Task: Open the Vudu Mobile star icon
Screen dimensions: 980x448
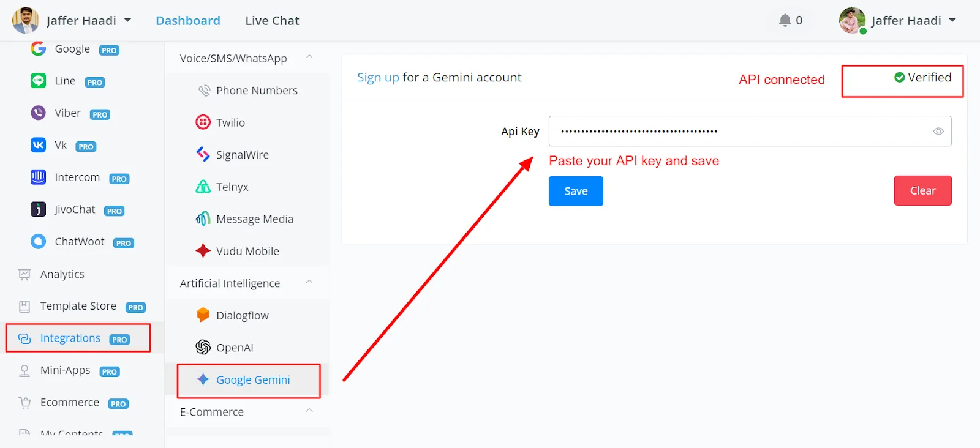Action: click(x=203, y=251)
